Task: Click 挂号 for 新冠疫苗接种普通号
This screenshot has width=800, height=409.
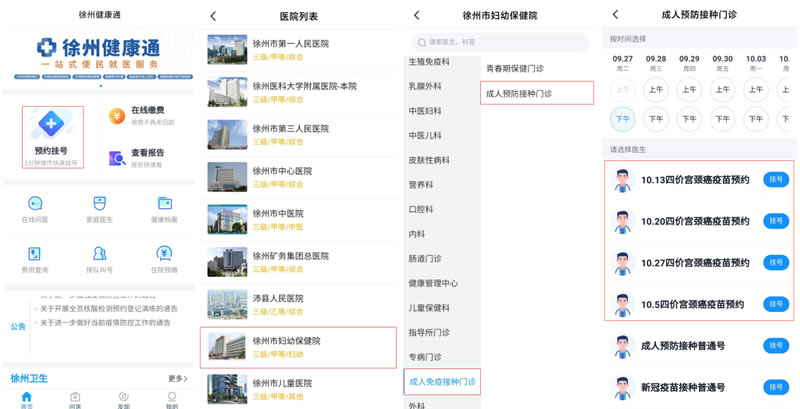Action: 776,387
